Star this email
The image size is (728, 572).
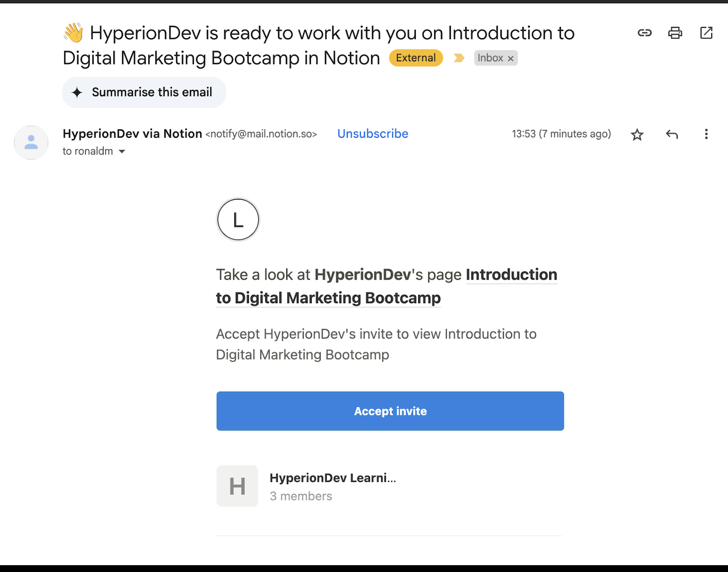point(637,135)
